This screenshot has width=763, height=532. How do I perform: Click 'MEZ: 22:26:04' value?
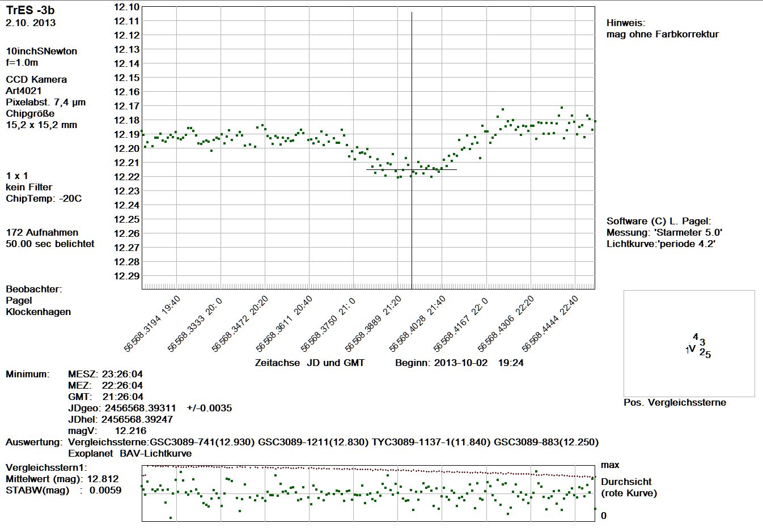(105, 385)
